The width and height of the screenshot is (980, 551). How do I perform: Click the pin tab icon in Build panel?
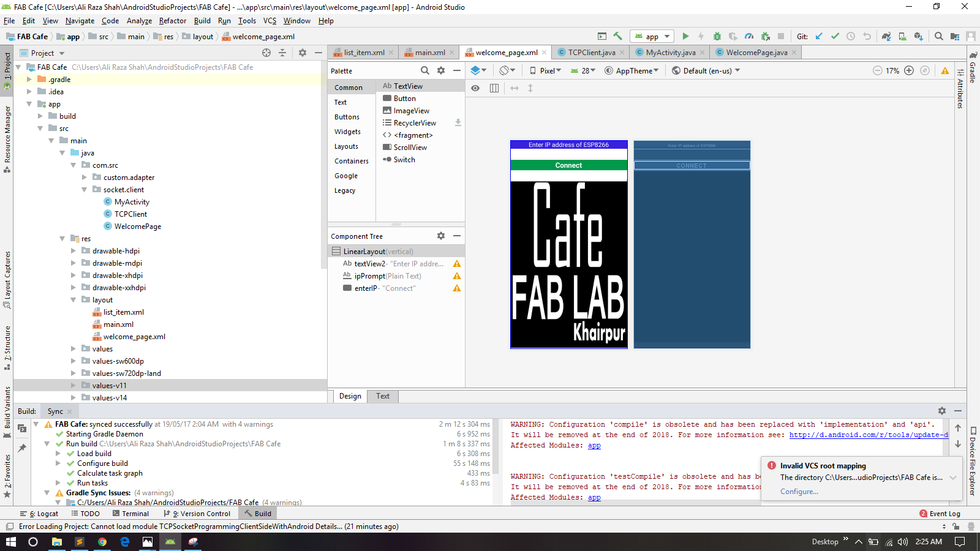[x=22, y=448]
